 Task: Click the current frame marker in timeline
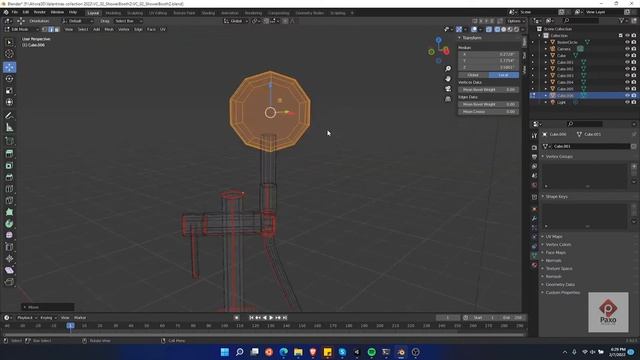click(71, 326)
